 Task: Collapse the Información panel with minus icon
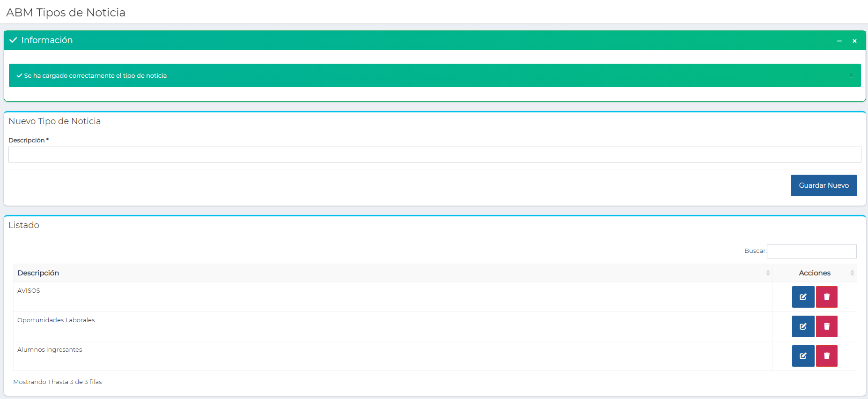coord(839,41)
